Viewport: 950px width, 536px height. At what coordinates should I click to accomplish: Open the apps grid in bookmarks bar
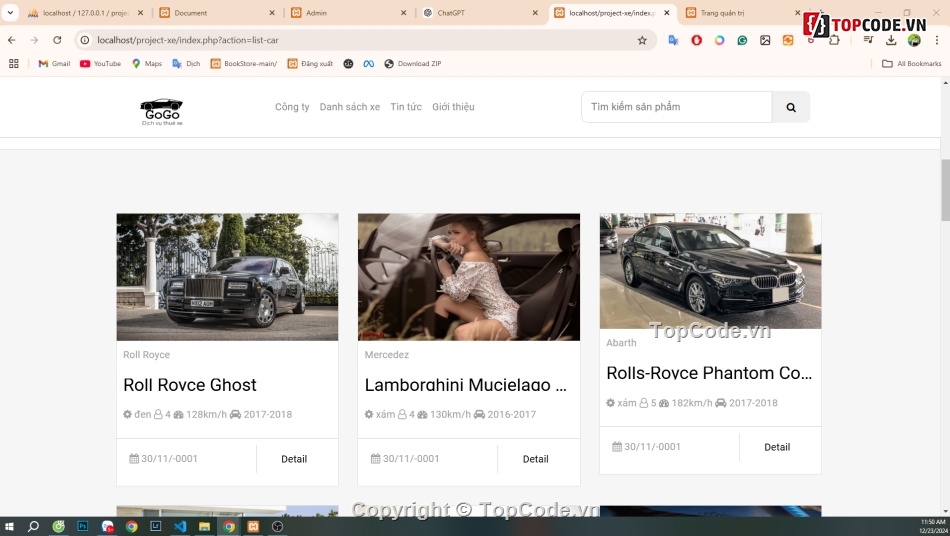coord(13,64)
